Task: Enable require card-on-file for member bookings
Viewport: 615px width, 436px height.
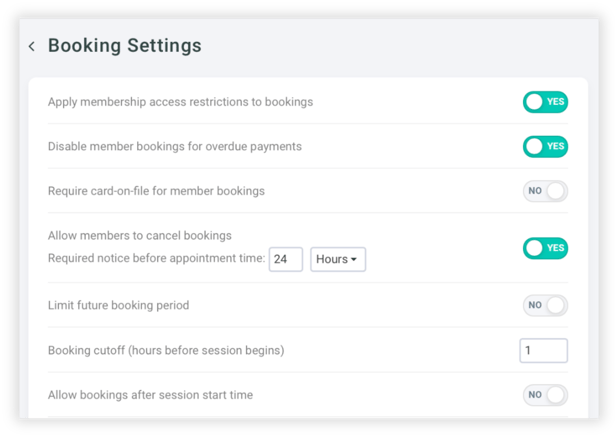Action: click(x=545, y=191)
